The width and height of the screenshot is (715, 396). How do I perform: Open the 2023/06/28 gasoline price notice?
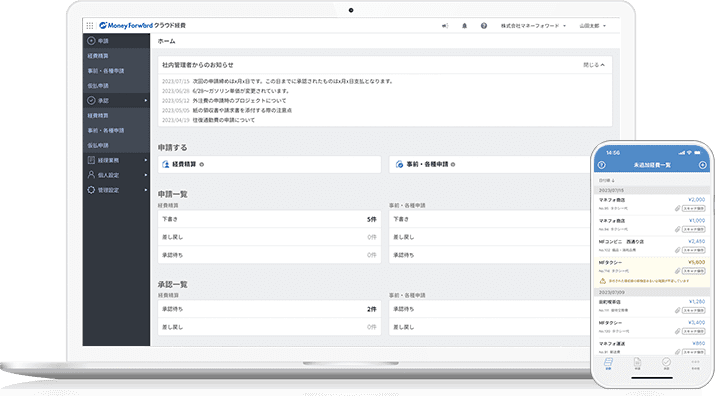pyautogui.click(x=225, y=91)
